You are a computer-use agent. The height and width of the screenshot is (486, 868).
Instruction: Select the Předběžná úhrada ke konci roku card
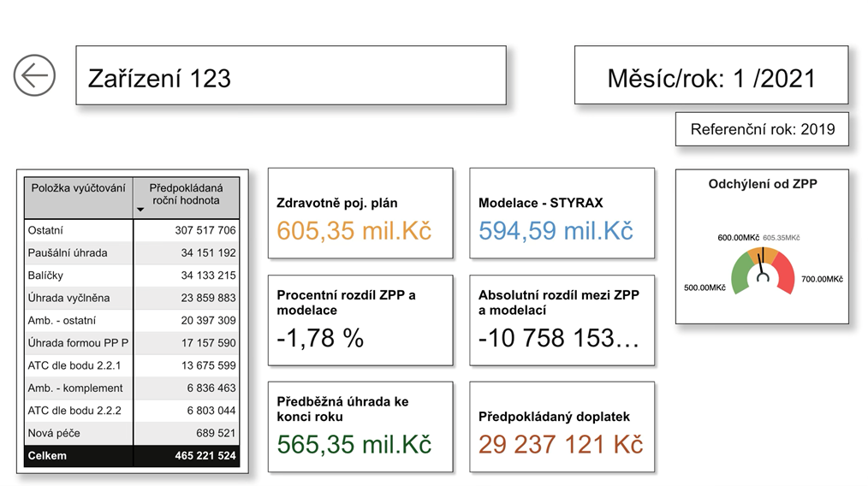tap(360, 427)
